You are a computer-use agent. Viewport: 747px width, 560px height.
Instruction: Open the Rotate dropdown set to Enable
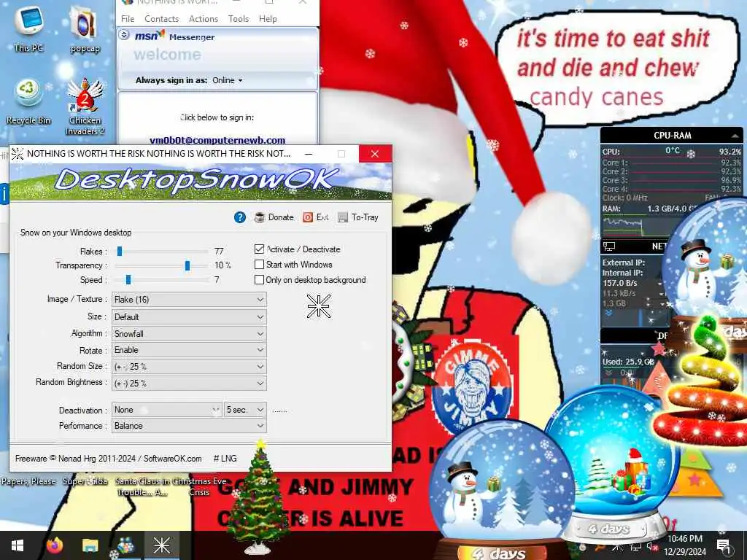[x=189, y=350]
